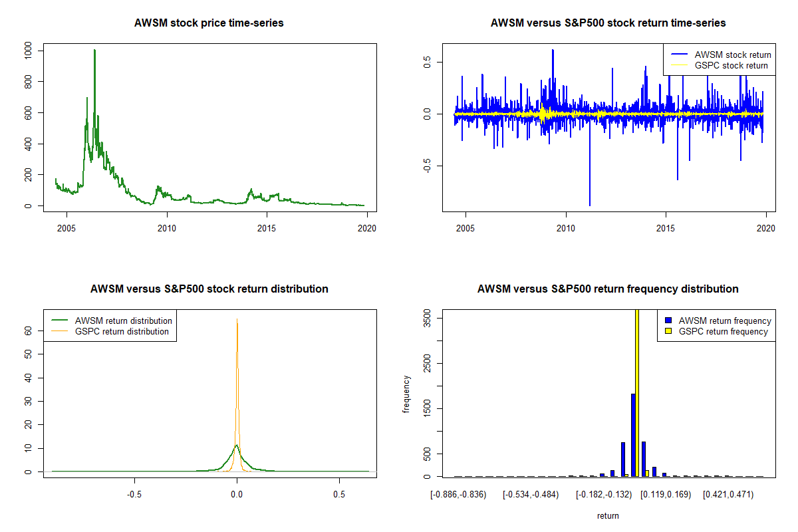Screen dimensions: 798x532
Task: Select the "[-0.886,-0.836)" bin label
Action: (x=459, y=494)
